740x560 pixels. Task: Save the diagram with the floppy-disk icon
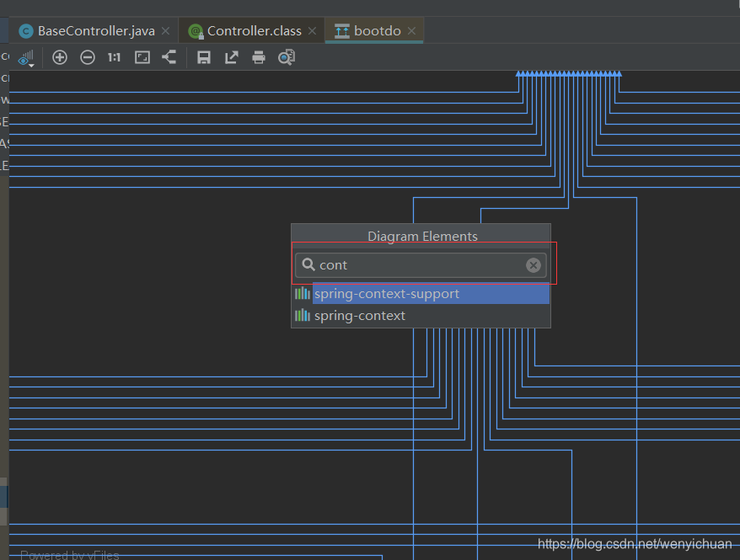203,57
